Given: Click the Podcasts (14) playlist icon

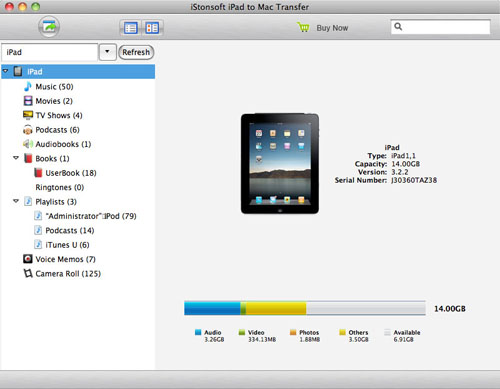Looking at the screenshot, I should click(x=38, y=230).
